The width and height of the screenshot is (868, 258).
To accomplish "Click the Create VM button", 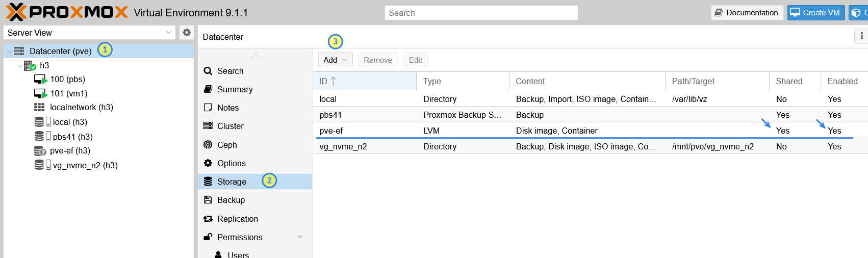I will coord(816,13).
